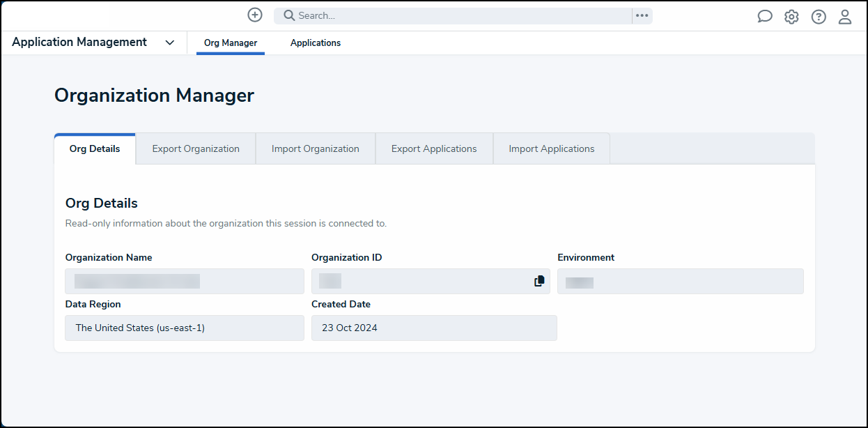Click the Data Region label
Image resolution: width=868 pixels, height=428 pixels.
click(x=93, y=305)
